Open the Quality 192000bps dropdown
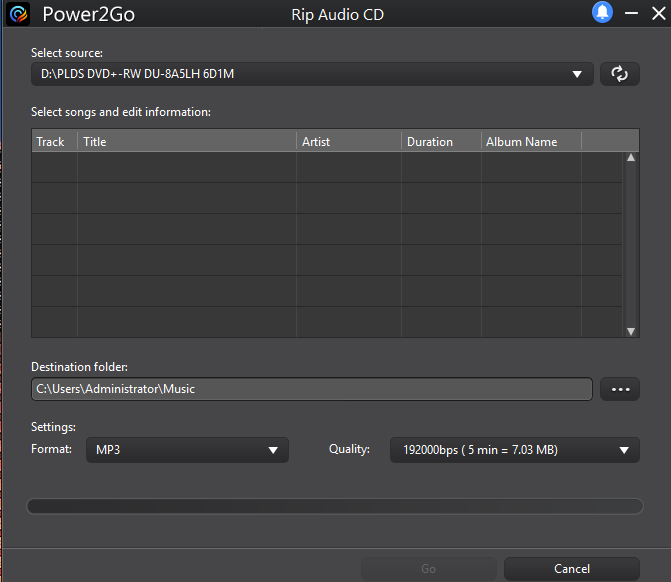671x582 pixels. point(515,450)
